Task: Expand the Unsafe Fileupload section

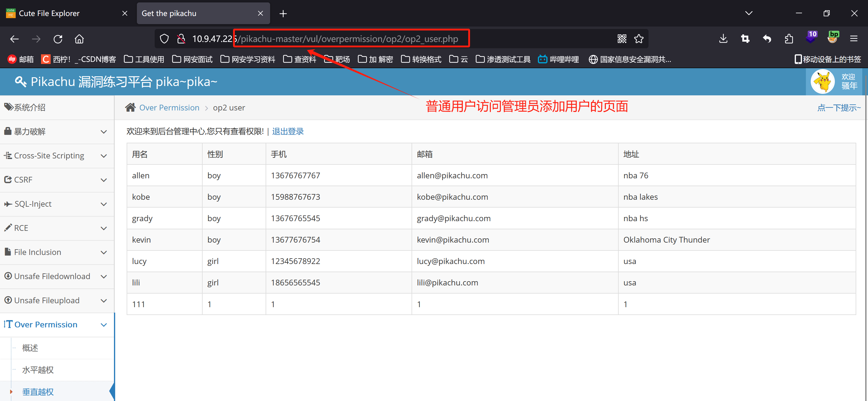Action: click(x=57, y=301)
